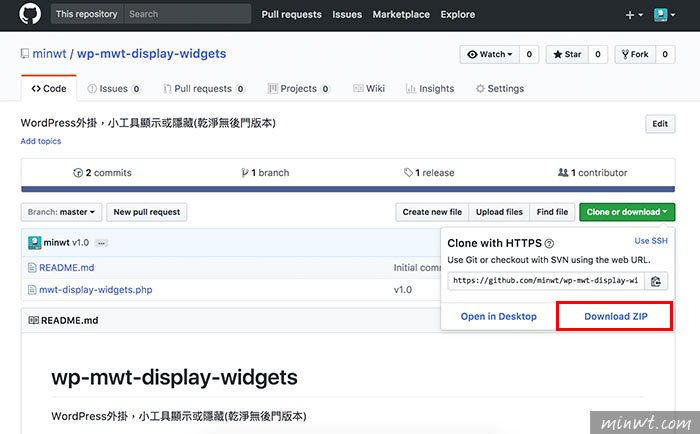Click Edit for the repository description
This screenshot has height=434, width=700.
(x=660, y=124)
